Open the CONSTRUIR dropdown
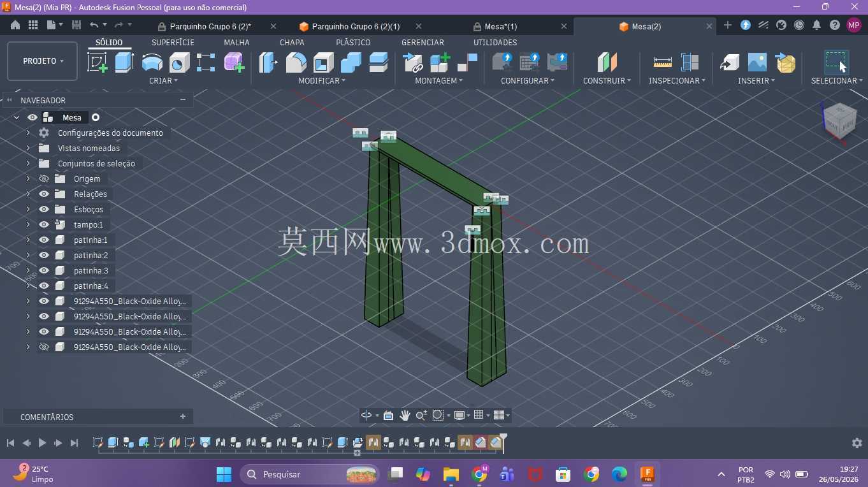 pos(607,81)
